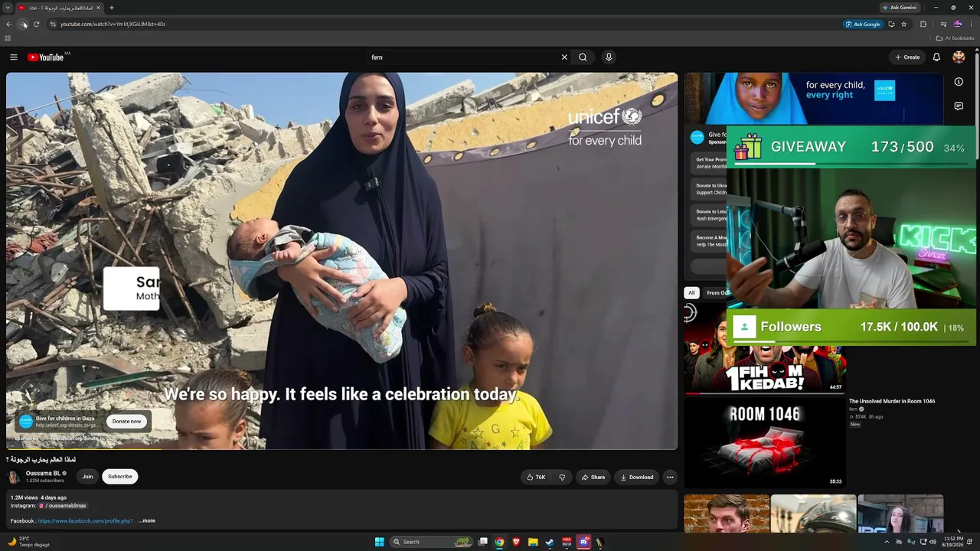Seek using the video progress bar
The height and width of the screenshot is (551, 980).
coord(342,448)
